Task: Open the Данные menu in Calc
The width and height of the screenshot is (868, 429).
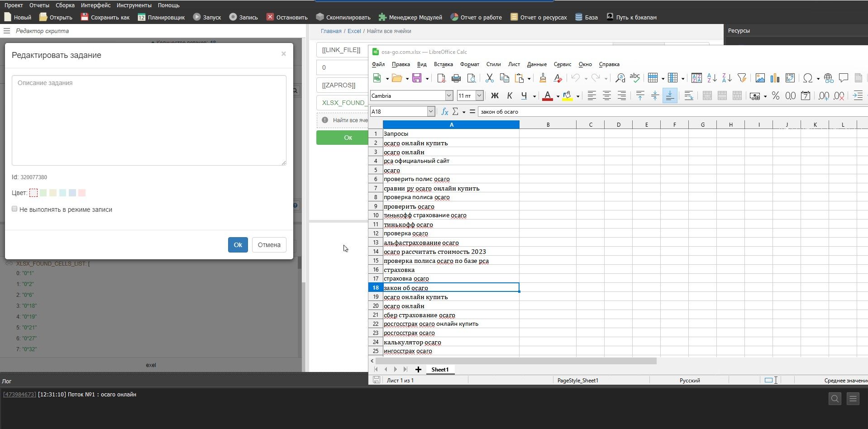Action: tap(537, 64)
